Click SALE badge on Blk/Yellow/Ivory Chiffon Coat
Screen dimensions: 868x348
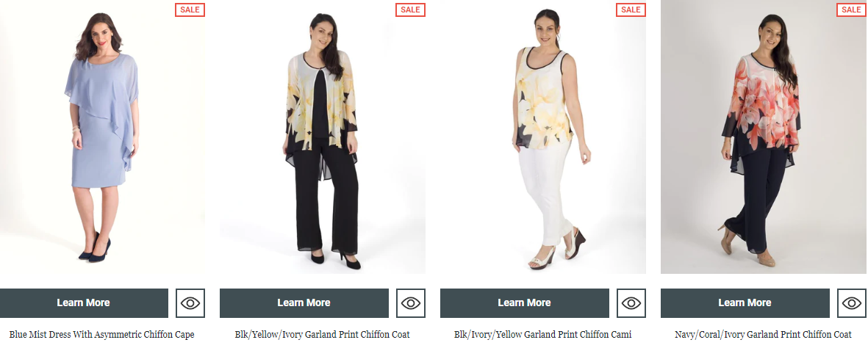pos(410,10)
